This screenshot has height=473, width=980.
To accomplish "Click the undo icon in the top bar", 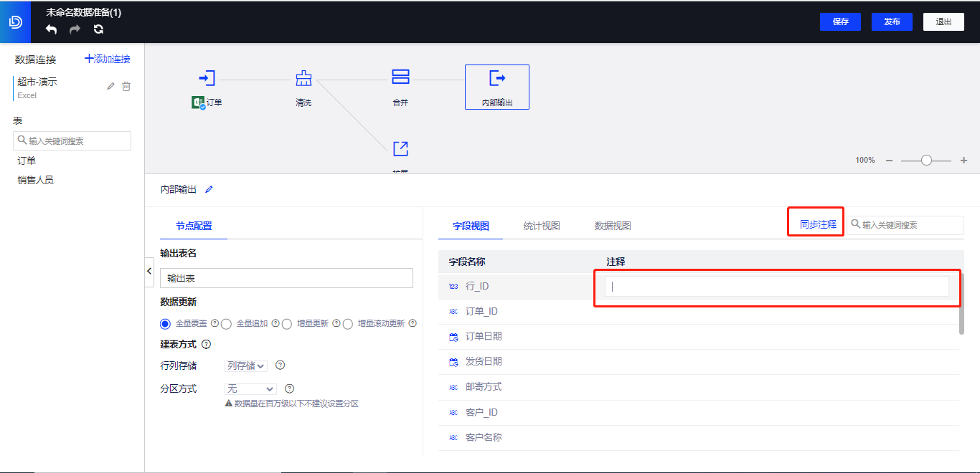I will (50, 29).
